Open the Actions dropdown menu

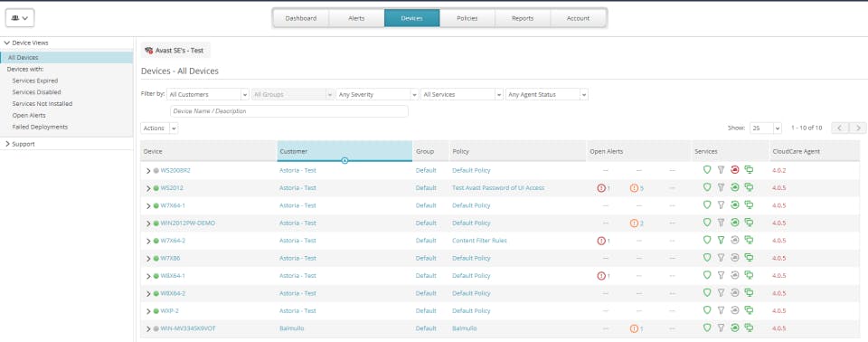tap(159, 128)
